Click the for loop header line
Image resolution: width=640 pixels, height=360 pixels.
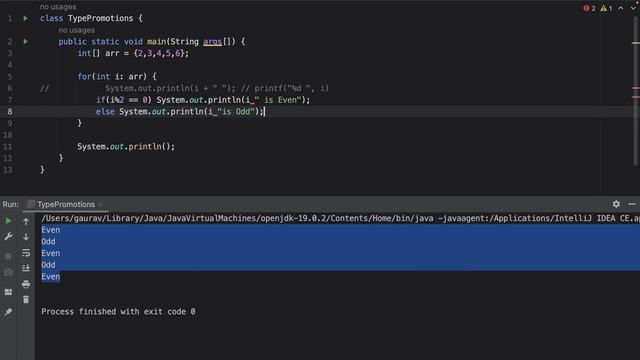tap(117, 77)
